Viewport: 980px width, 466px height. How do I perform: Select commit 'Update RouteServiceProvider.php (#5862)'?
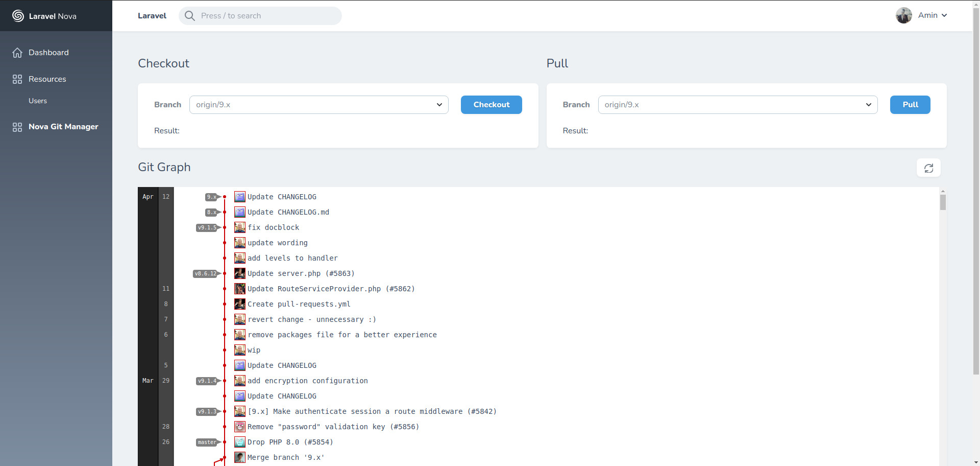[331, 289]
